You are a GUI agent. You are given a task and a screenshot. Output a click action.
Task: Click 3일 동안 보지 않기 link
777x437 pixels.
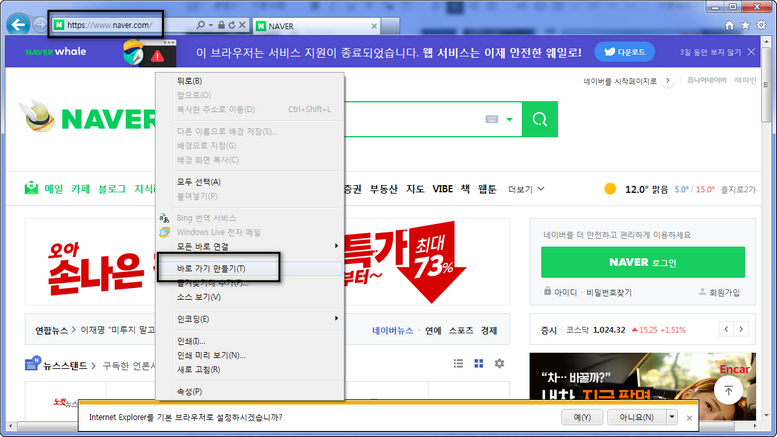[x=710, y=52]
